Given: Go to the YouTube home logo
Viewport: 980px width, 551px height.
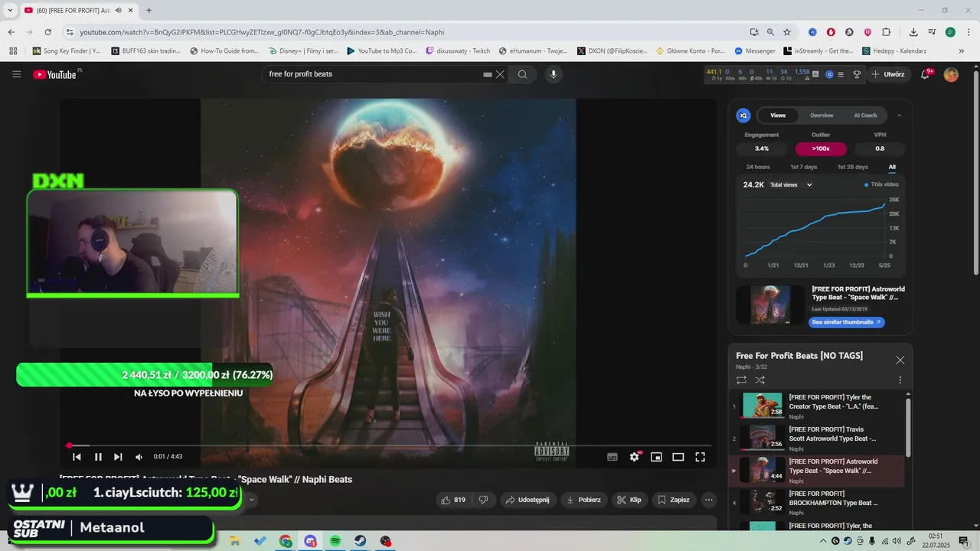Looking at the screenshot, I should coord(55,74).
